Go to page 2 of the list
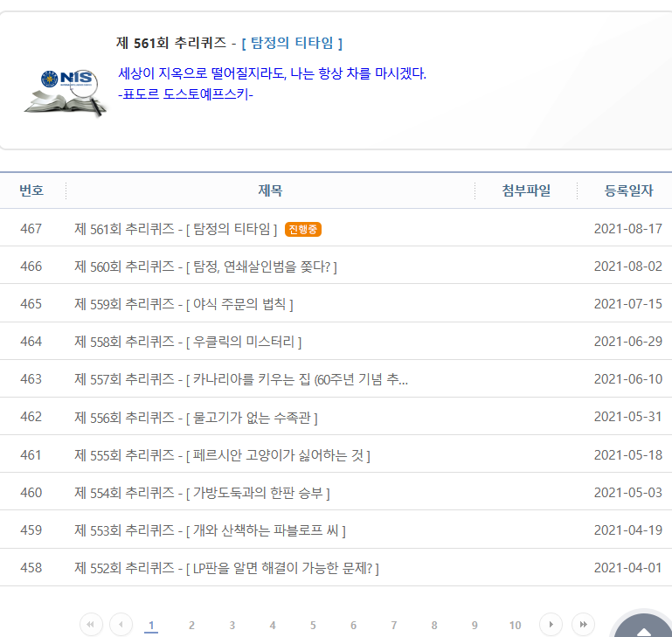Viewport: 672px width, 637px height. point(191,625)
